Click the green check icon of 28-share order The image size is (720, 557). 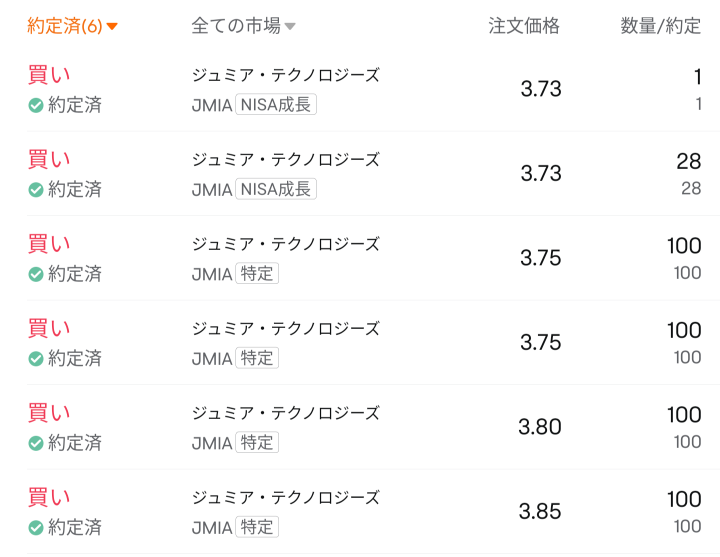36,190
